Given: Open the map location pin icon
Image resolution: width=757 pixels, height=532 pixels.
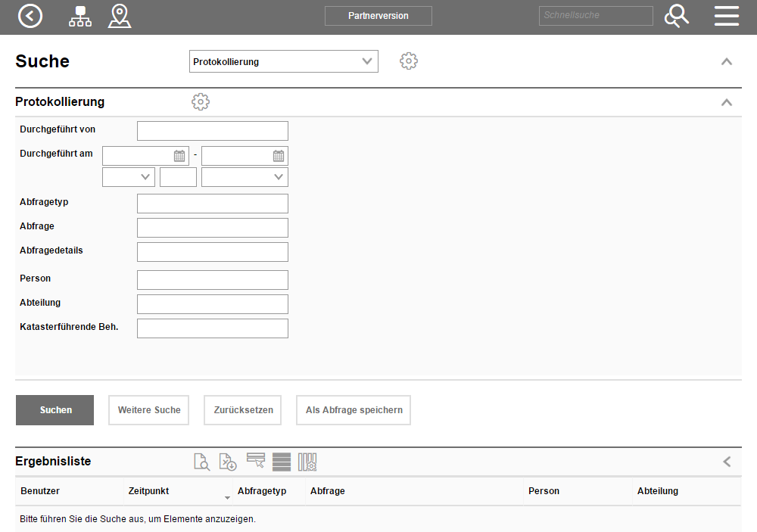Looking at the screenshot, I should point(120,16).
